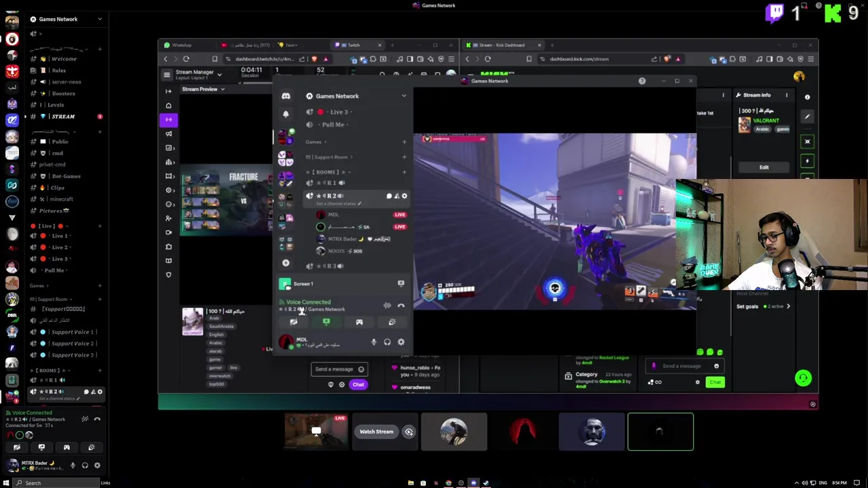Disconnect from voice in left Discord panel

pyautogui.click(x=97, y=419)
